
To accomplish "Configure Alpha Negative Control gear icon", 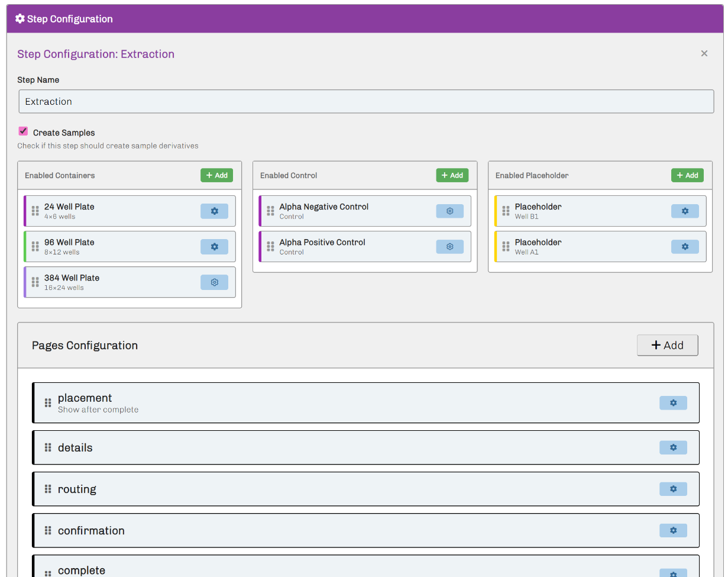I will point(449,211).
